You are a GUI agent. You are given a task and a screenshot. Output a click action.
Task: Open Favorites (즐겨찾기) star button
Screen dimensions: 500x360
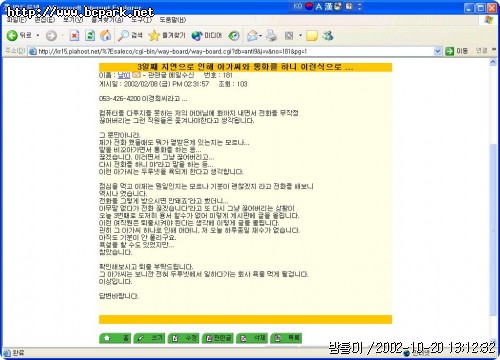tap(167, 35)
